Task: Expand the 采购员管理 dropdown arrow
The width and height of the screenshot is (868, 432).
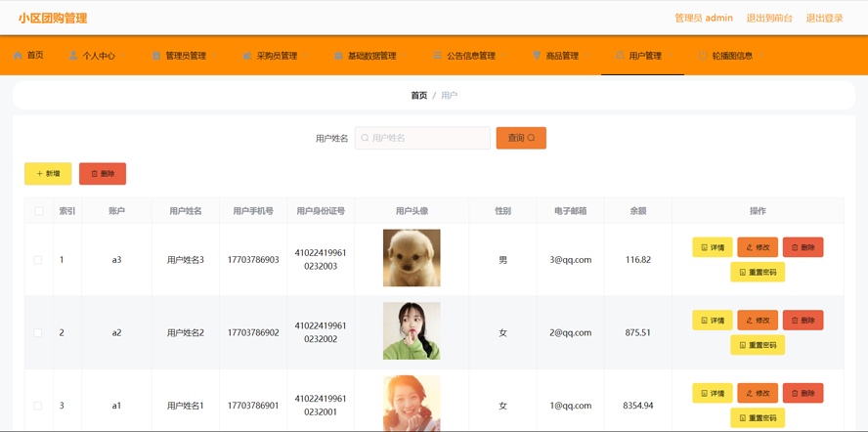Action: point(305,56)
